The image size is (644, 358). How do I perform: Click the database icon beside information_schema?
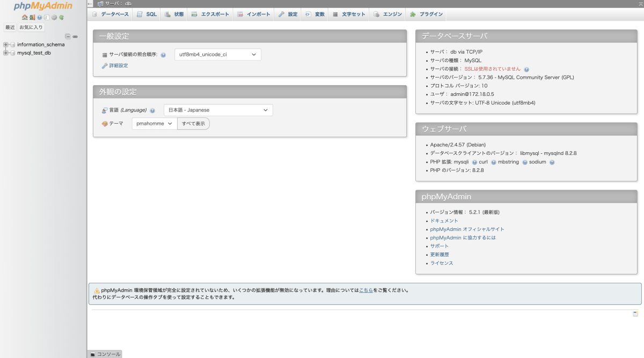click(13, 44)
